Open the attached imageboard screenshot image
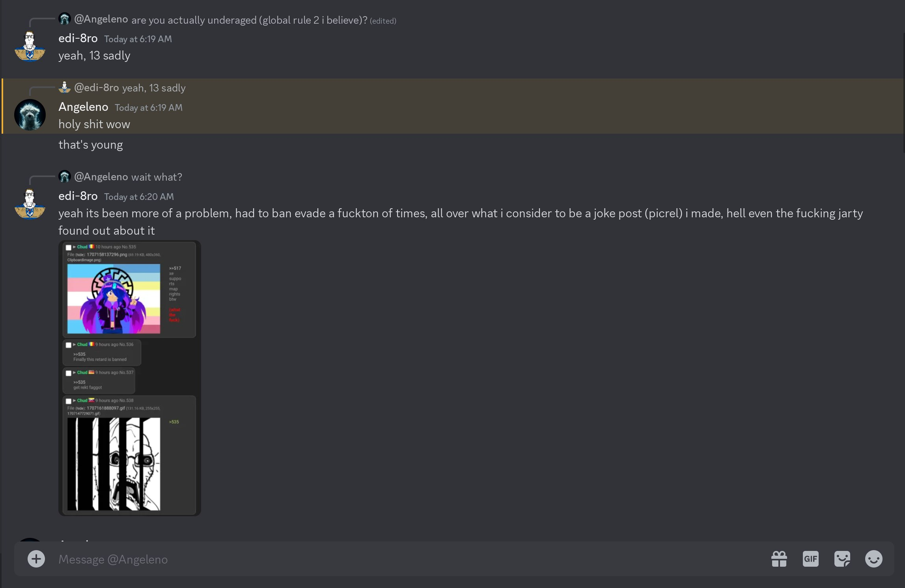The height and width of the screenshot is (588, 905). pyautogui.click(x=130, y=378)
